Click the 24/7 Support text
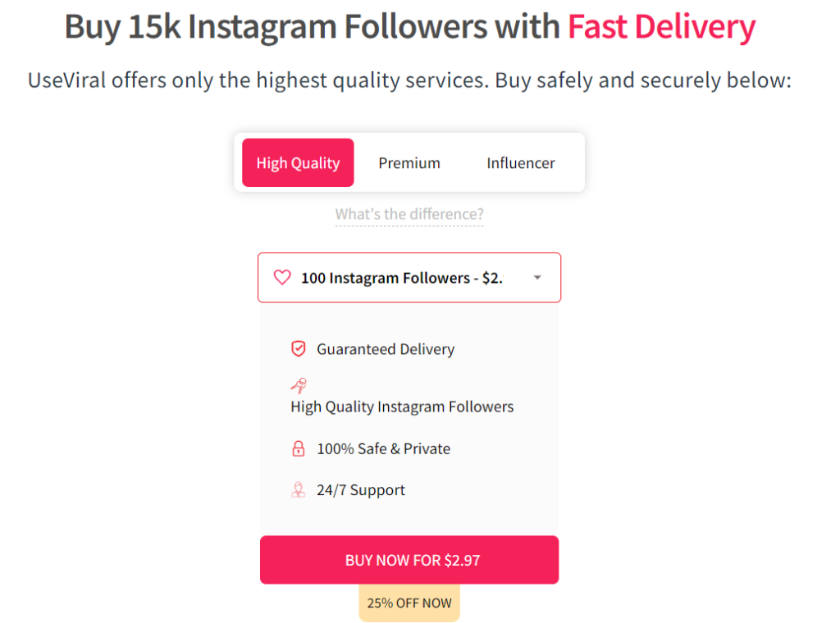The image size is (840, 623). [x=361, y=490]
